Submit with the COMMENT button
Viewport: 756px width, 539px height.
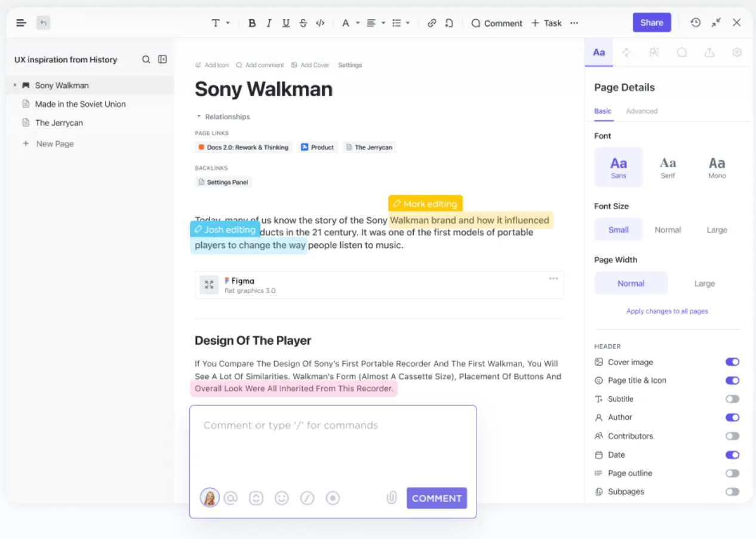pos(437,498)
